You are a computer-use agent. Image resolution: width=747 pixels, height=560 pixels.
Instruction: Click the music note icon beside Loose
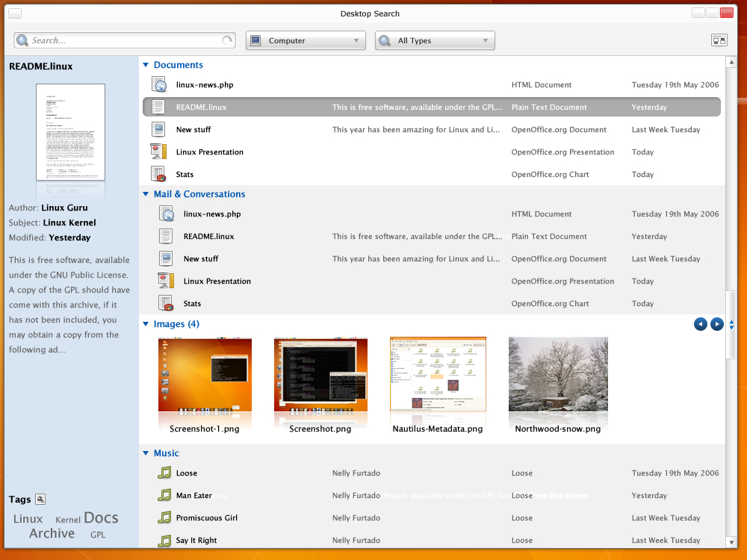point(164,473)
